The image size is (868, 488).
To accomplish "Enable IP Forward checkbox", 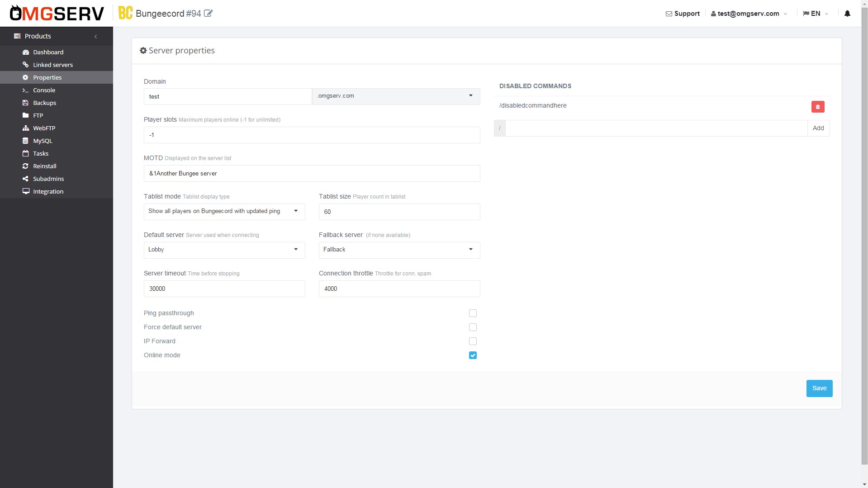I will coord(473,341).
